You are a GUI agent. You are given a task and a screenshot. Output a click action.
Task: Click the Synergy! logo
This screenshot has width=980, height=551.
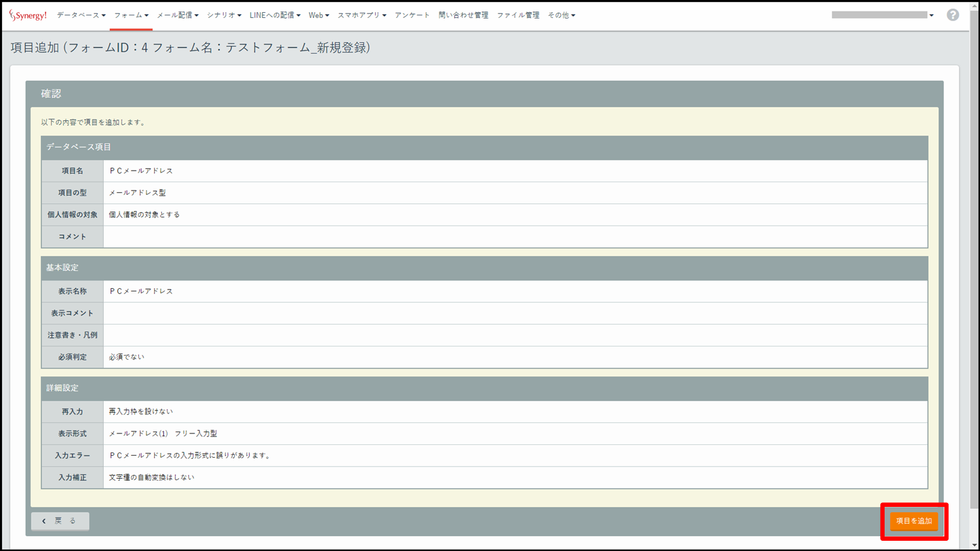pos(28,15)
